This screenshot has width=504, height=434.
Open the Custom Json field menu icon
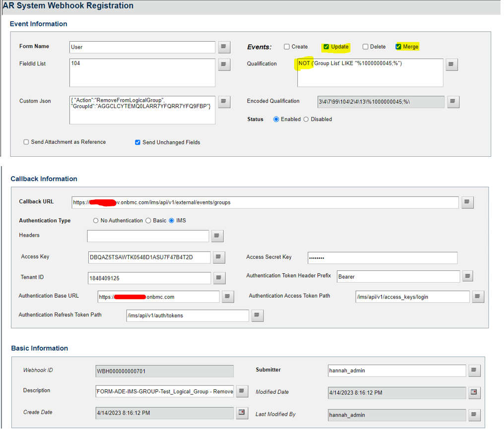(x=224, y=102)
